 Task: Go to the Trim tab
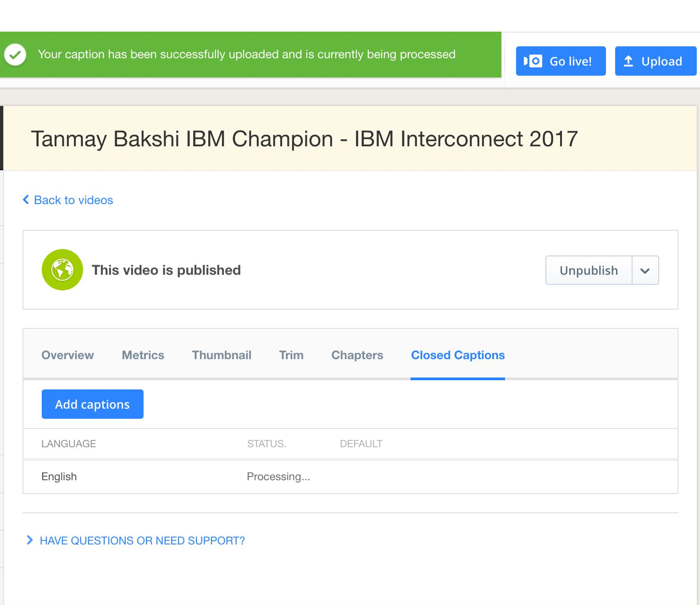[x=291, y=355]
